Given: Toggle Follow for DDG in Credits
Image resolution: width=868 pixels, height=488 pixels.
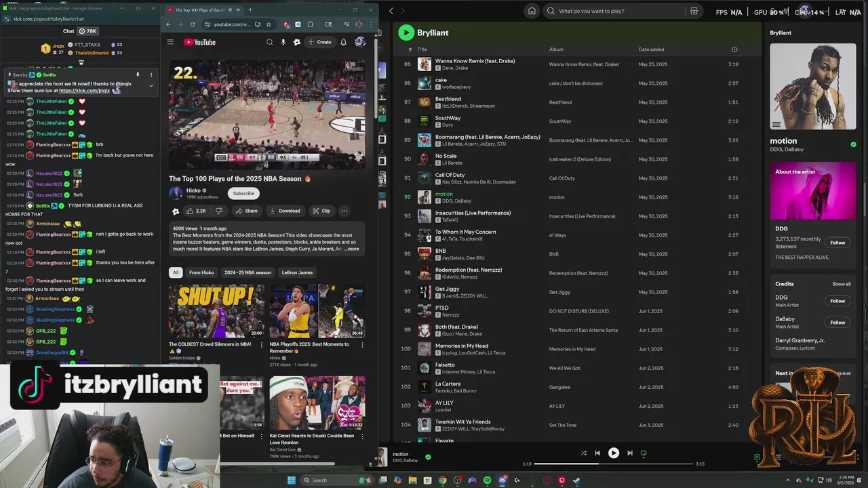Looking at the screenshot, I should [x=837, y=301].
